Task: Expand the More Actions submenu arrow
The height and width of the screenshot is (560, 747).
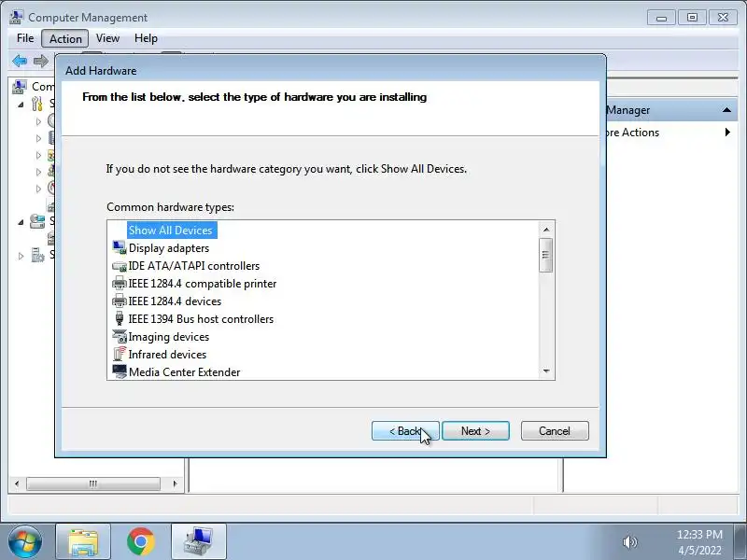Action: coord(727,132)
